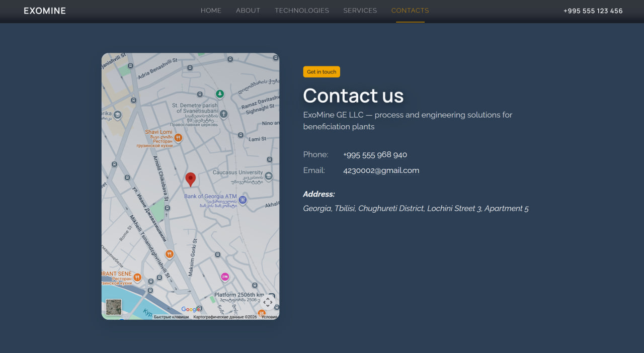
Task: Open TECHNOLOGIES in the navigation
Action: [302, 11]
